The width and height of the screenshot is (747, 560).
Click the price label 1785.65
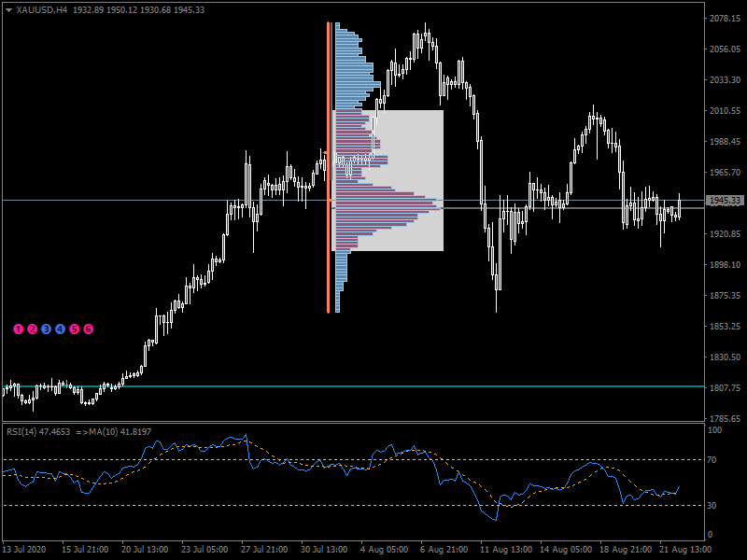[x=726, y=418]
